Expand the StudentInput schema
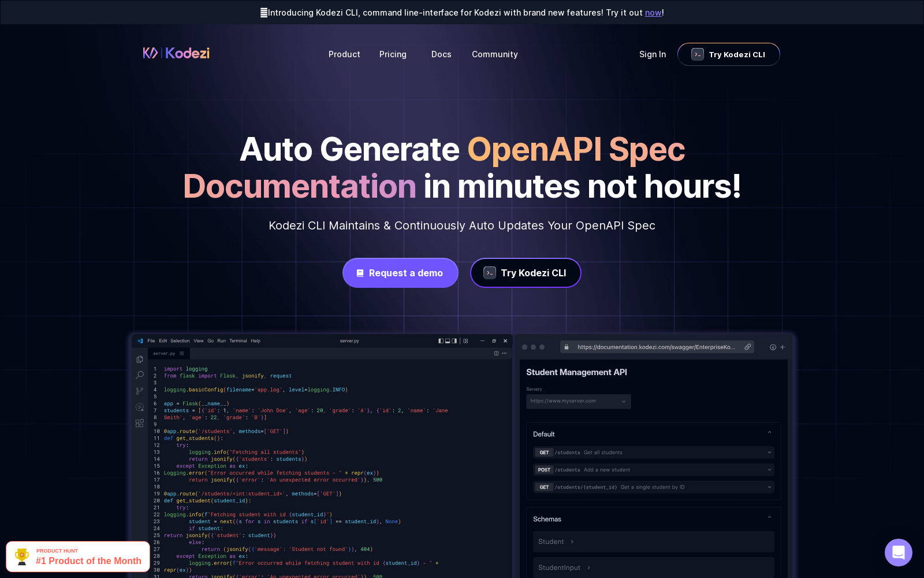The height and width of the screenshot is (578, 924). 654,568
